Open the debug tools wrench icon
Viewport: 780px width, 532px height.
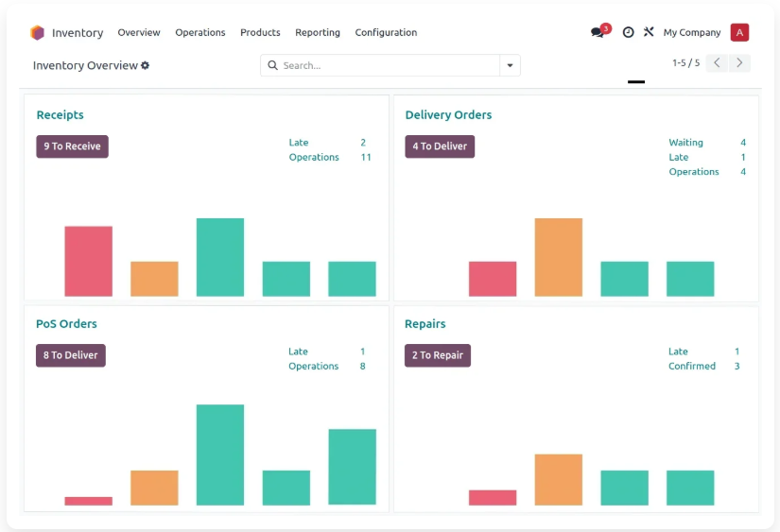coord(649,32)
